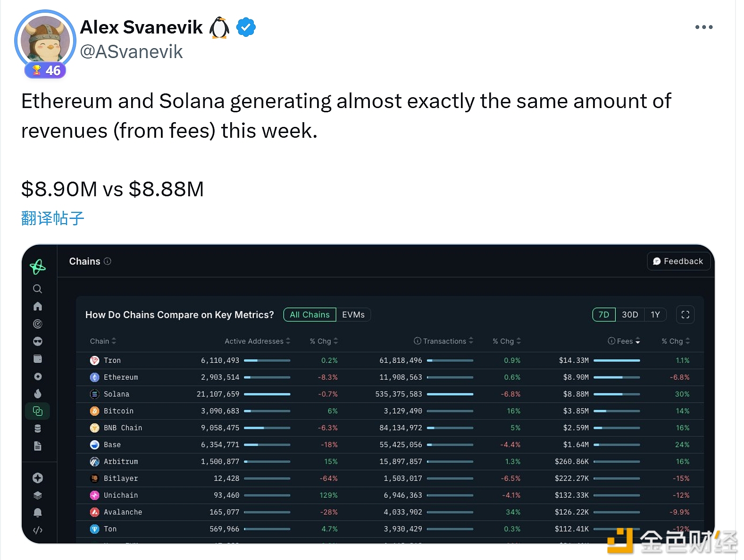Go to the sidebar home icon

click(38, 306)
